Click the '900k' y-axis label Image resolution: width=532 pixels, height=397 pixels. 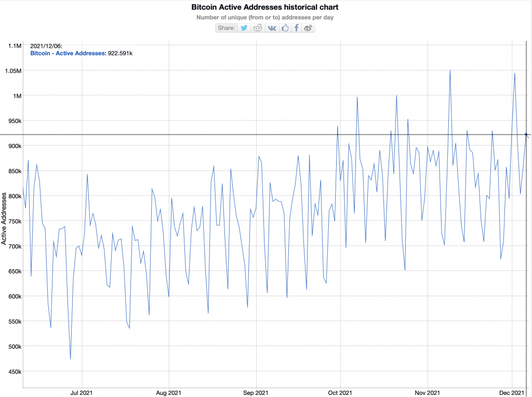click(14, 146)
